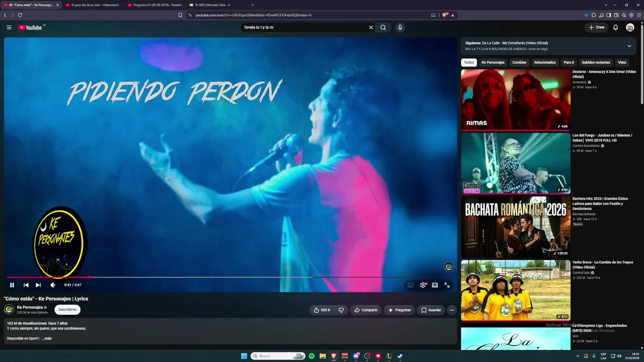
Task: Skip to the previous video in playlist
Action: [x=26, y=285]
